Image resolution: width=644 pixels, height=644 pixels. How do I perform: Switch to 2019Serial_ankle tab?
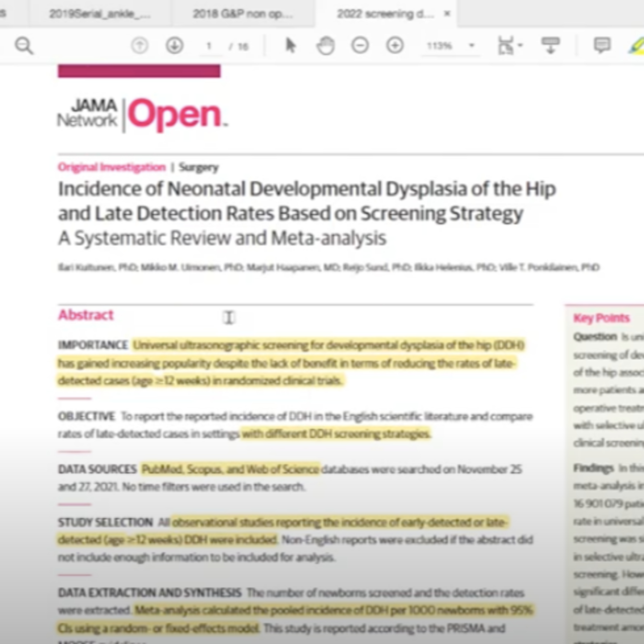(x=100, y=14)
